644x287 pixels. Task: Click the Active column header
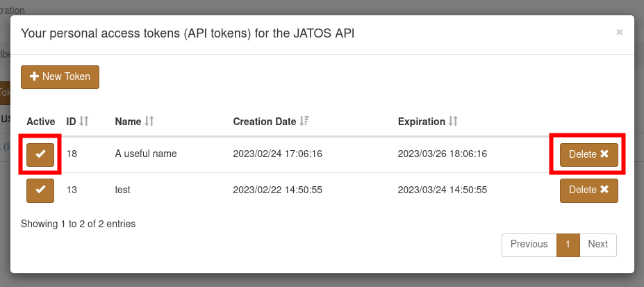(41, 122)
